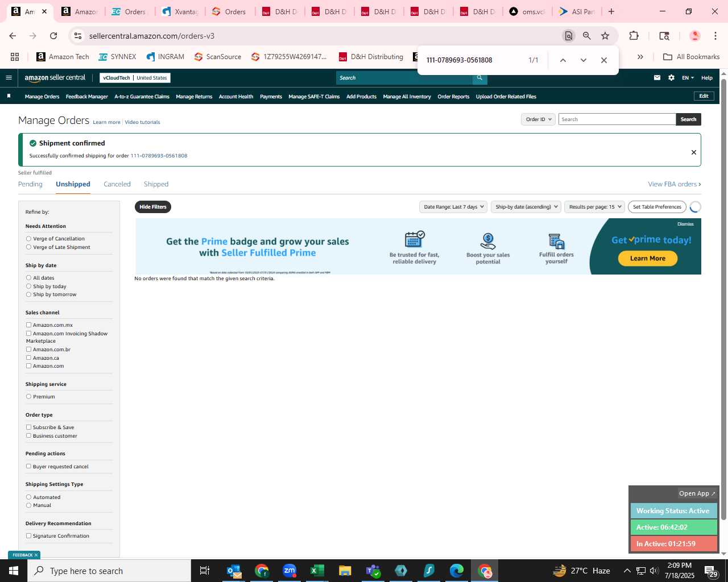Open File Explorer from the taskbar

click(x=345, y=571)
